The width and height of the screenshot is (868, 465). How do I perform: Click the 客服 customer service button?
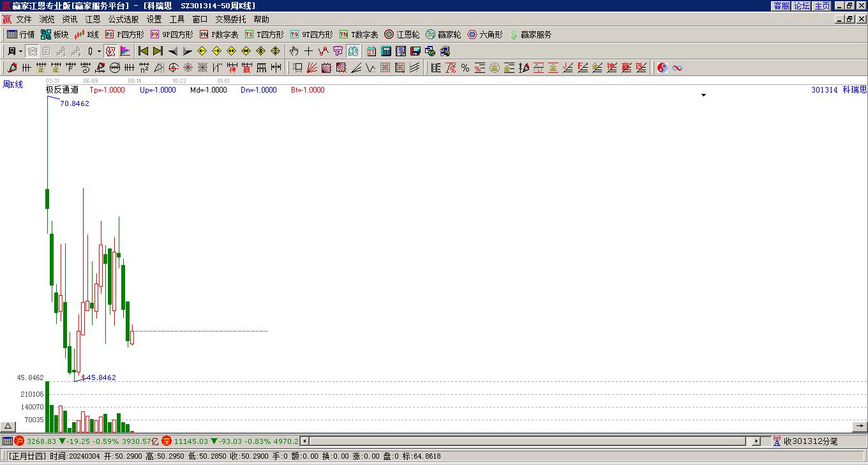(781, 6)
